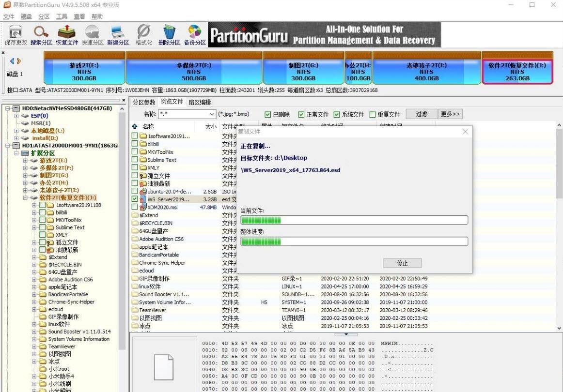This screenshot has height=392, width=563.
Task: Select the 制图2T(G:) partition block in disk map
Action: [x=303, y=68]
